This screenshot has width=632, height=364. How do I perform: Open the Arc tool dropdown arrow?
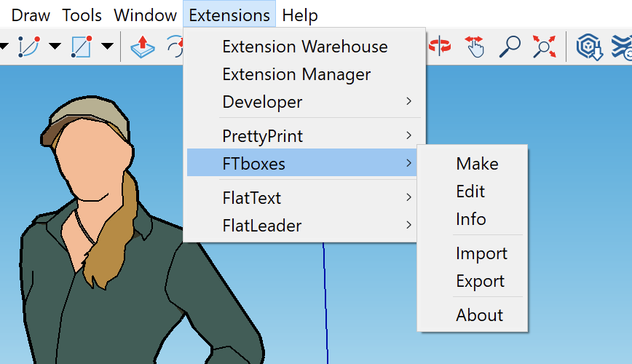click(x=55, y=47)
